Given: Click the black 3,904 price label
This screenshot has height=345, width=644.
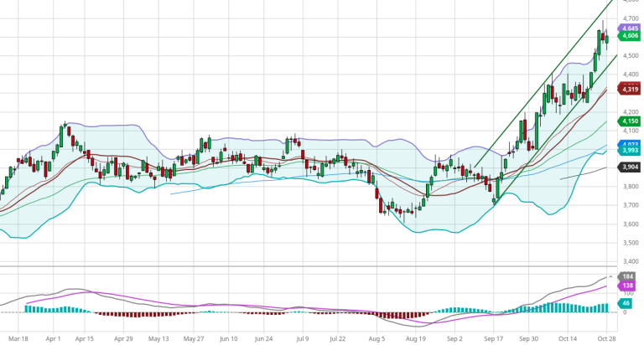Looking at the screenshot, I should click(629, 167).
